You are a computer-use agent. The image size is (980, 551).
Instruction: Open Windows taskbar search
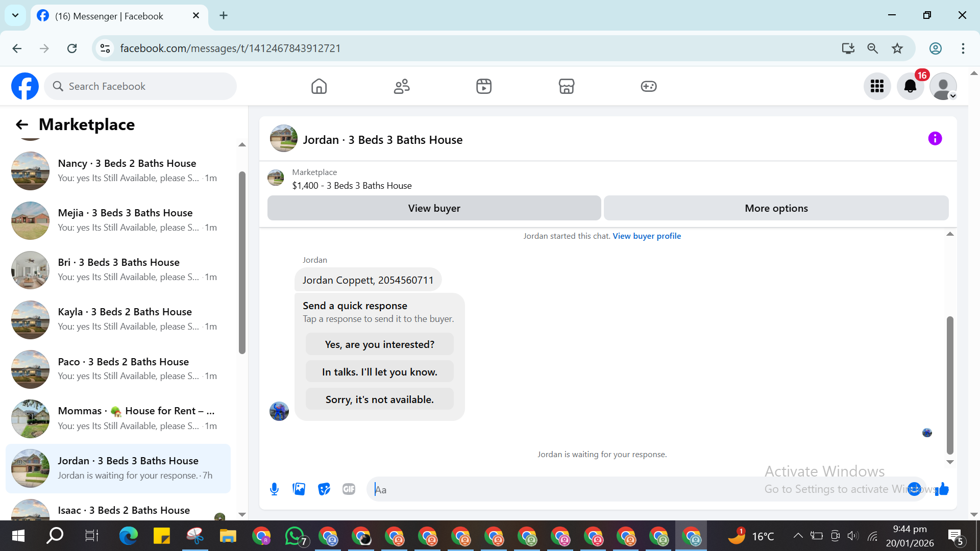(55, 536)
